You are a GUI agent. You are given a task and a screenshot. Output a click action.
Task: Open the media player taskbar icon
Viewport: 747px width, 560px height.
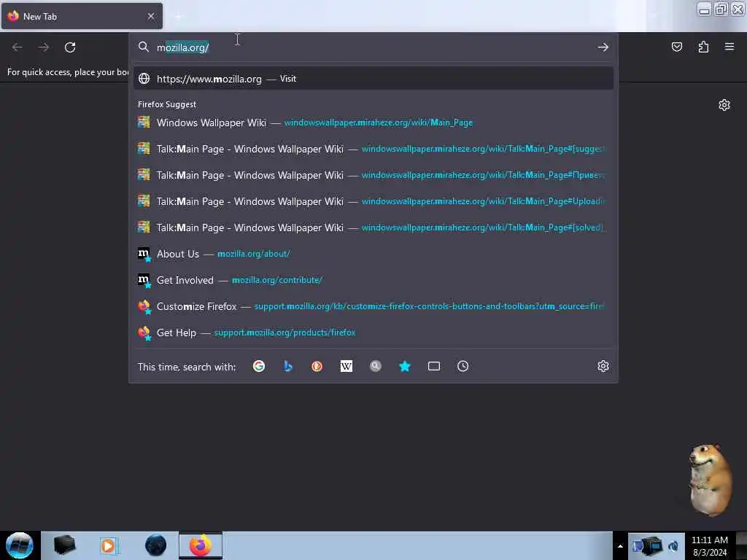click(109, 545)
